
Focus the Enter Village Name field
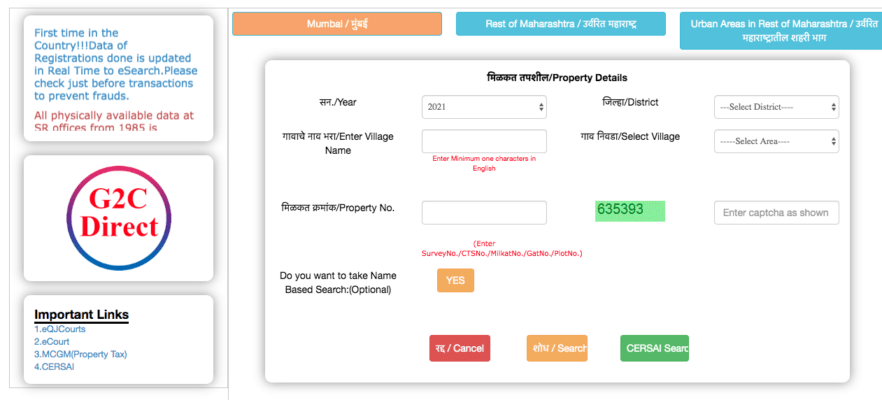484,141
